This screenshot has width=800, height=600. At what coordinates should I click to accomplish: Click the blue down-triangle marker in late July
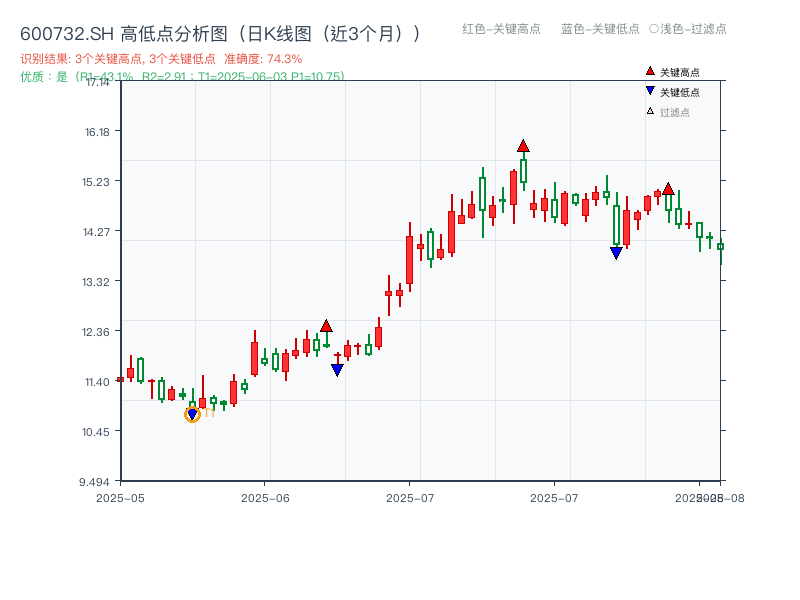616,252
